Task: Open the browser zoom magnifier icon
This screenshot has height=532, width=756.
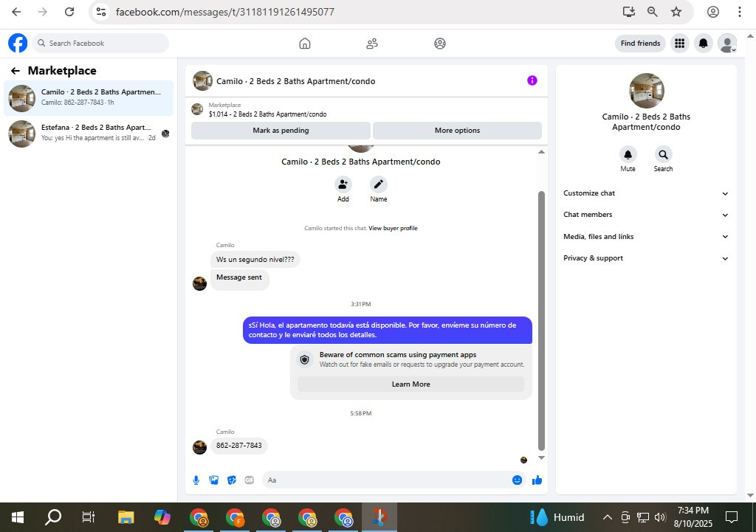Action: coord(653,12)
